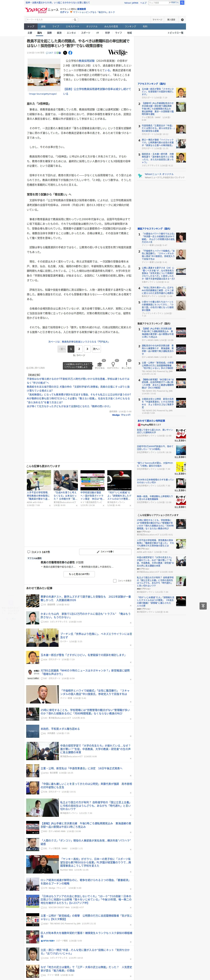This screenshot has width=210, height=980.
Task: Click the Yahoo! JAPAN link in top bar
Action: (x=131, y=3)
